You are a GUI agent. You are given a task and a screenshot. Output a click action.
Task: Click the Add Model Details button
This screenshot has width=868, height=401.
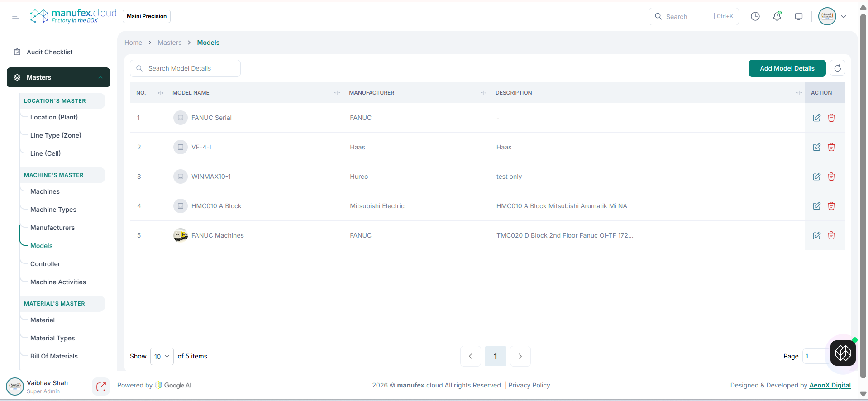(787, 68)
